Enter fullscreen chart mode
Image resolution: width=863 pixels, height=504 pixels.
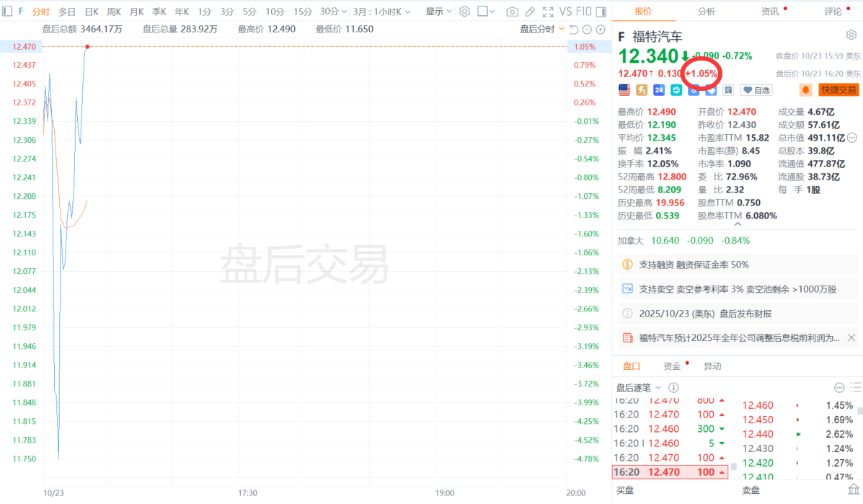click(546, 12)
